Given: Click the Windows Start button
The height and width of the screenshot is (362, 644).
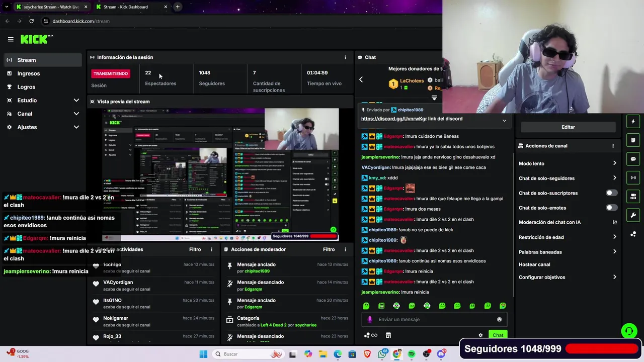Looking at the screenshot, I should [x=203, y=354].
